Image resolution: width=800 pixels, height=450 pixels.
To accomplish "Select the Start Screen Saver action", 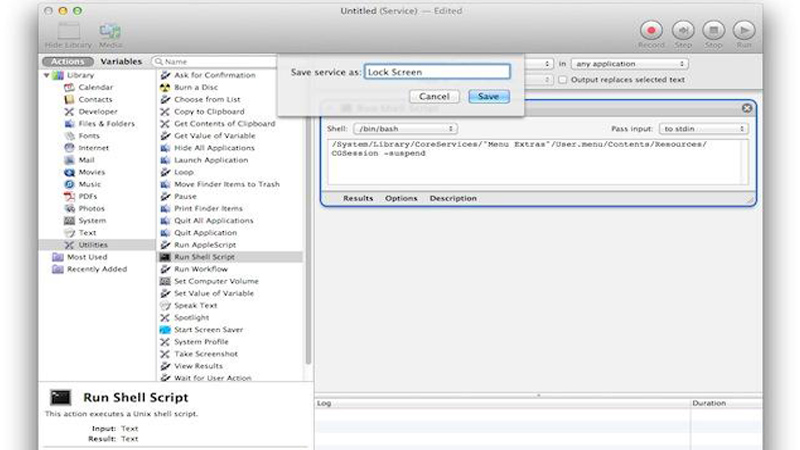I will pyautogui.click(x=208, y=330).
